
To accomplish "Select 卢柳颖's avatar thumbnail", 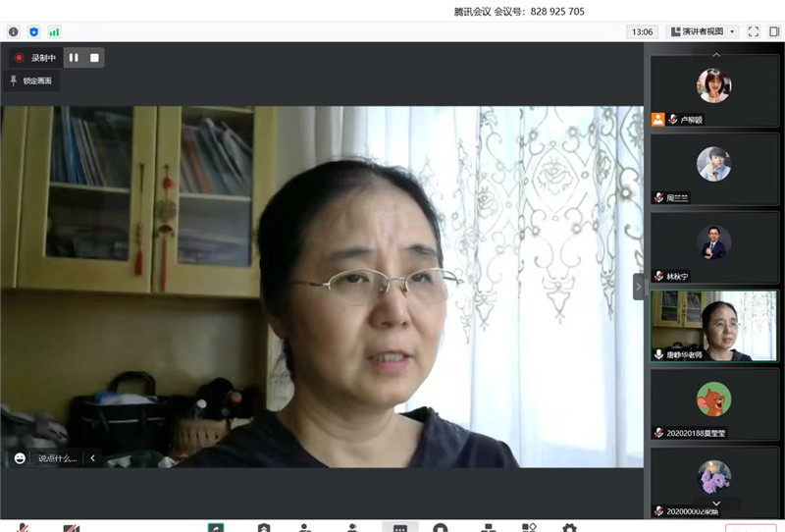I will pos(714,85).
